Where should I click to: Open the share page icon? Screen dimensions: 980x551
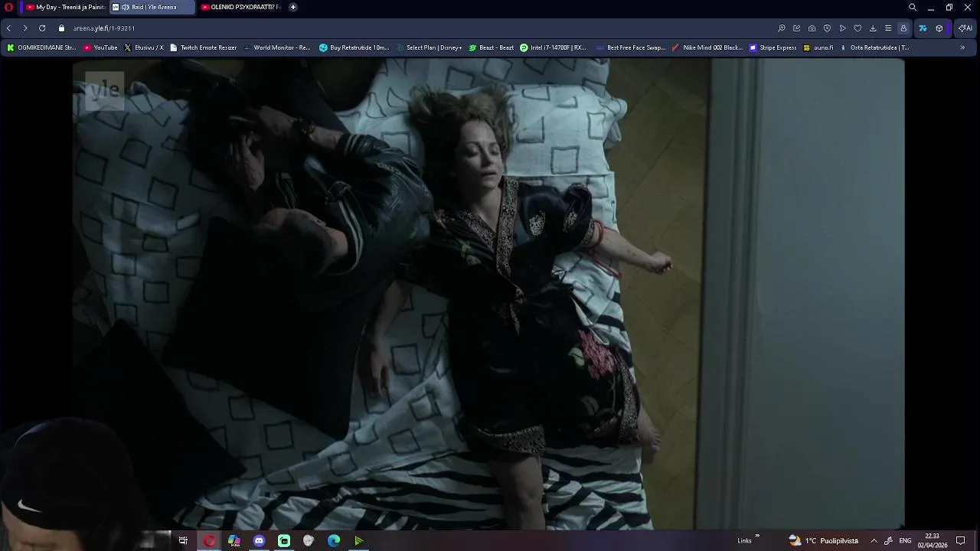(x=796, y=28)
